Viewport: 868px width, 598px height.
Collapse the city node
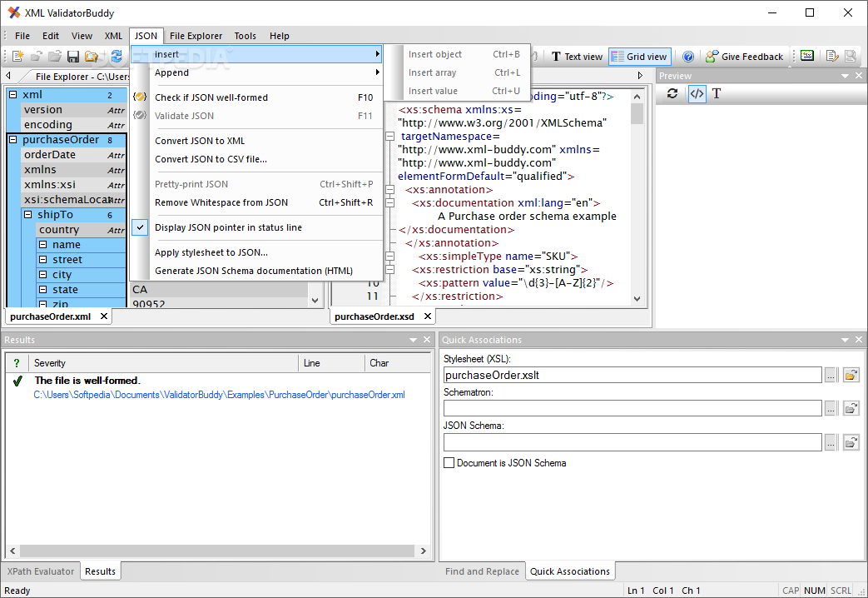[x=43, y=274]
